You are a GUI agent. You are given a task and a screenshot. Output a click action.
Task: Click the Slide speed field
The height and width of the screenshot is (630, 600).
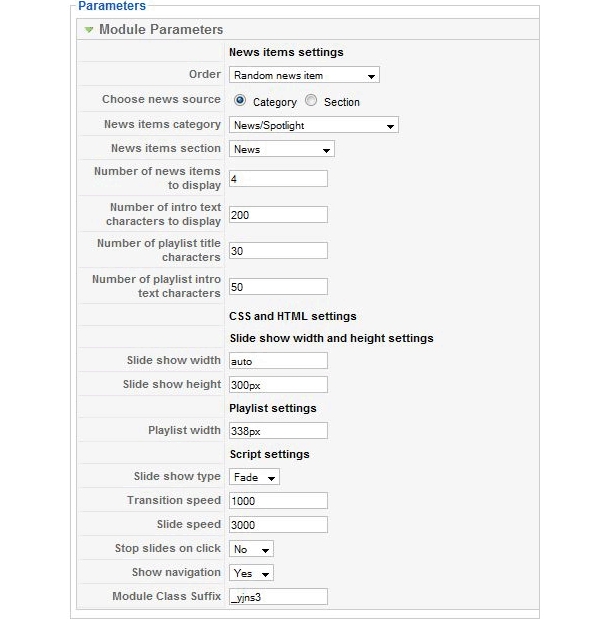(x=278, y=525)
